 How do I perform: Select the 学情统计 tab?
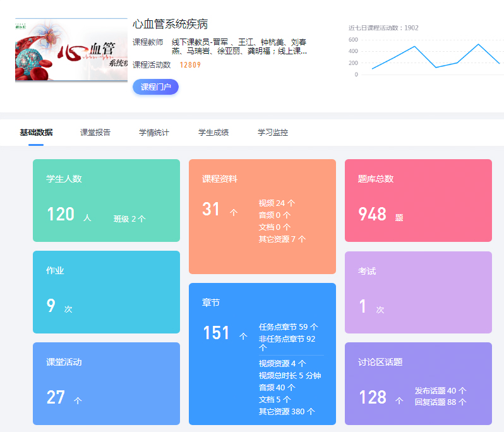click(x=154, y=133)
